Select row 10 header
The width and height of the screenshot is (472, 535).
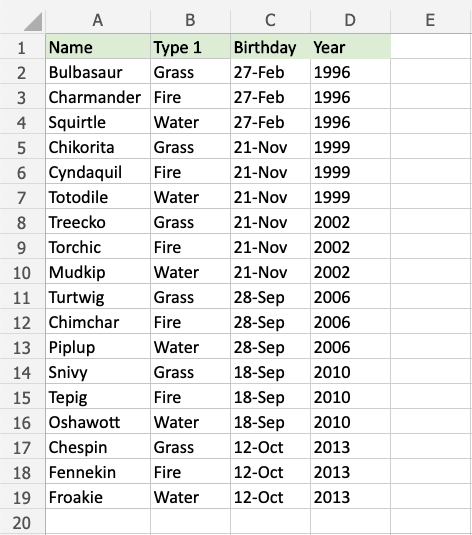point(22,272)
